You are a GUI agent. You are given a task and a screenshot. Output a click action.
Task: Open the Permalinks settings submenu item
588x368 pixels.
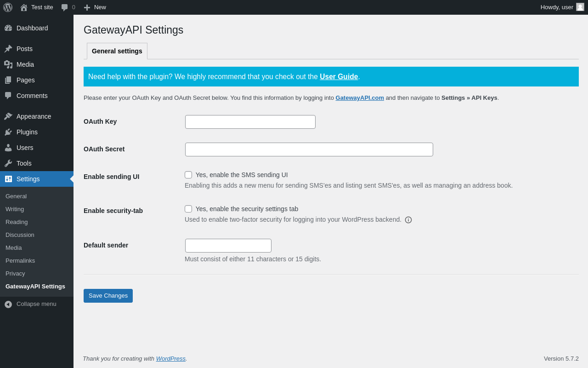coord(37,261)
